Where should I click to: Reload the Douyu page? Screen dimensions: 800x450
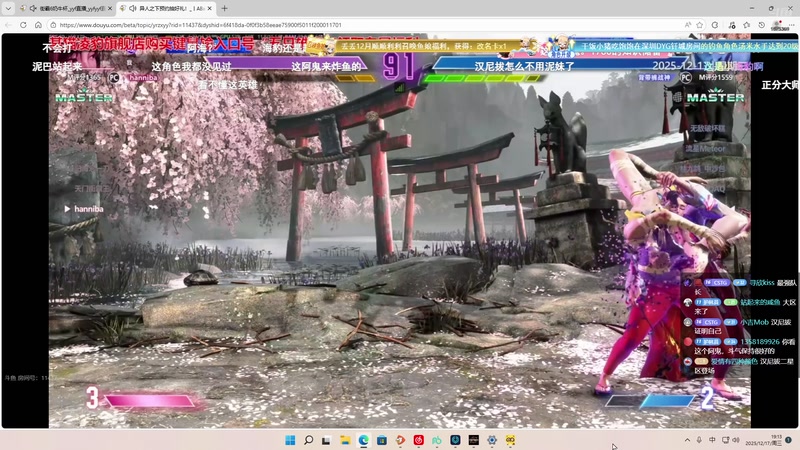coord(23,24)
